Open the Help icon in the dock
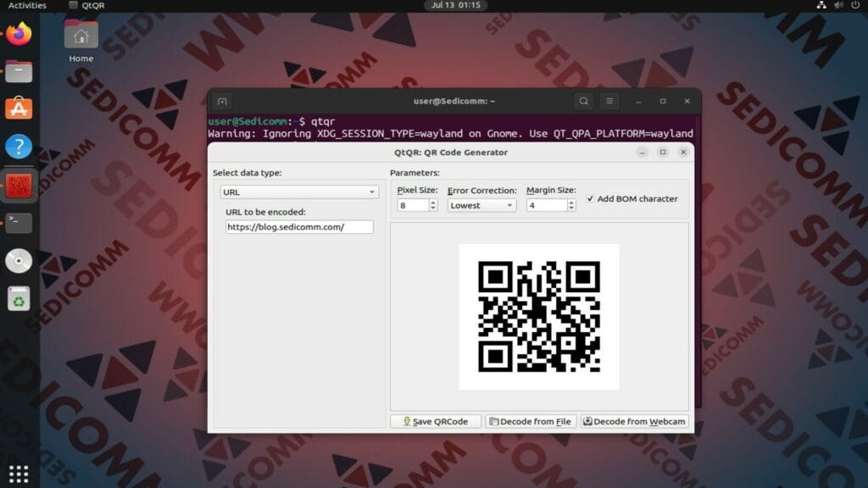The width and height of the screenshot is (868, 488). tap(19, 147)
